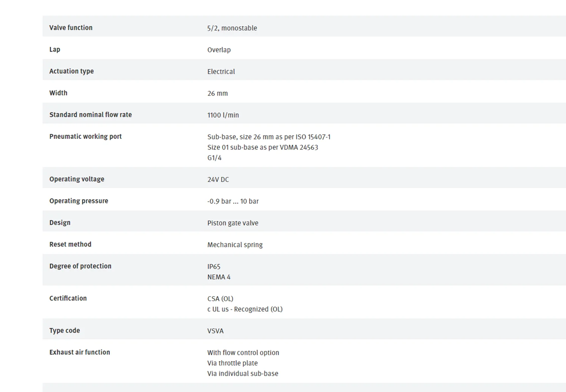566x392 pixels.
Task: Select the "G1/4" port value
Action: coord(214,158)
